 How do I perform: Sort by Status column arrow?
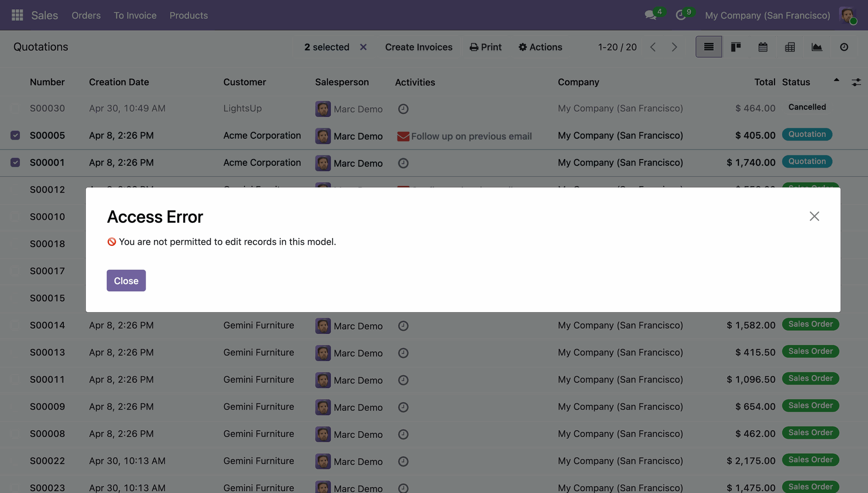[836, 80]
